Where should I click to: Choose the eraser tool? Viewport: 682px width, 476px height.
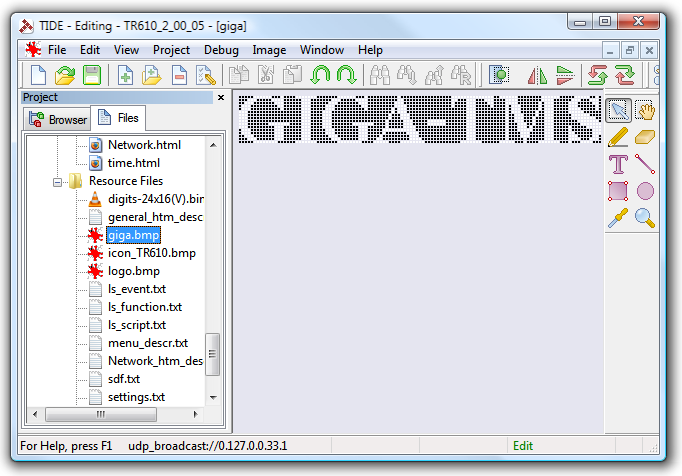(x=645, y=137)
